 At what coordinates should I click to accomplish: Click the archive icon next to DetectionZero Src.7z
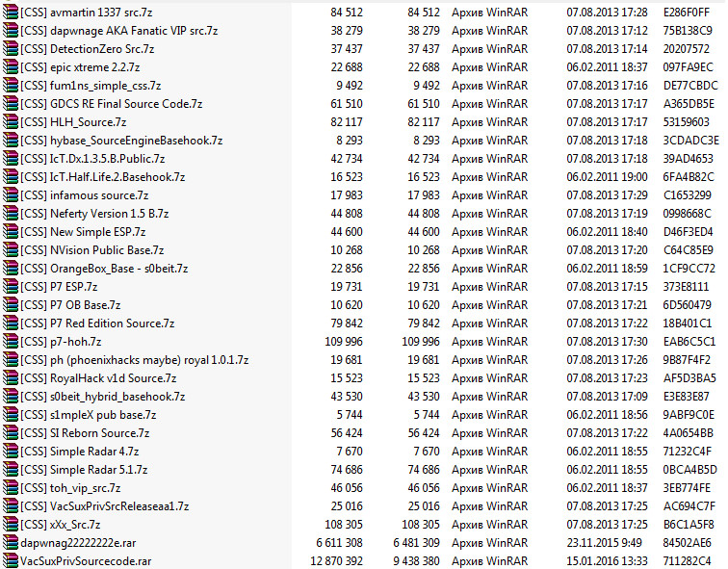[11, 49]
